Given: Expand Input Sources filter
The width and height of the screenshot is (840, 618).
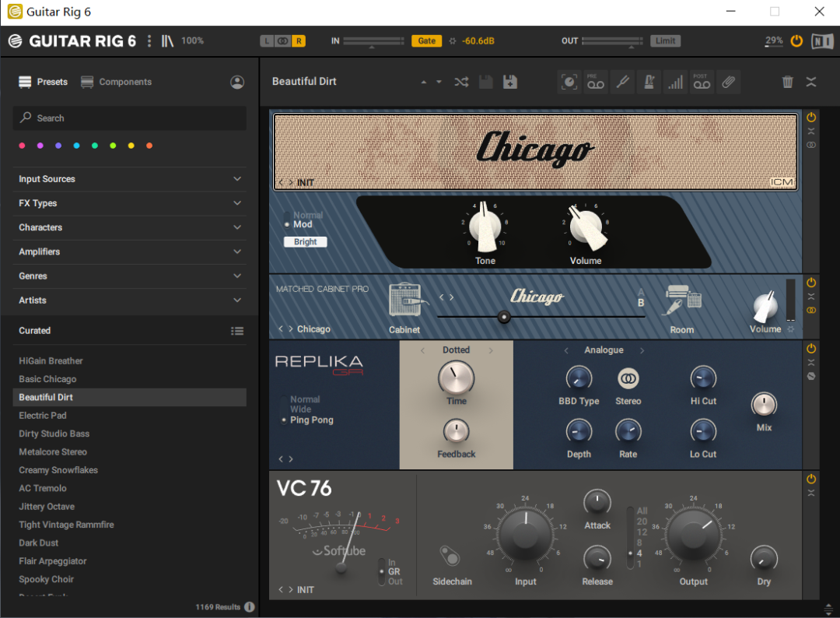Looking at the screenshot, I should click(x=130, y=179).
